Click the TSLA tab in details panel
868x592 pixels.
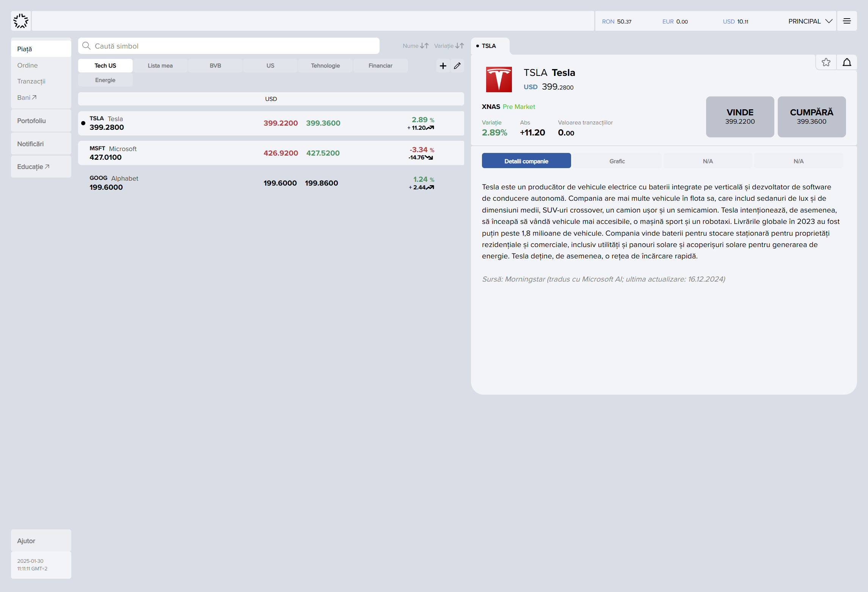490,46
